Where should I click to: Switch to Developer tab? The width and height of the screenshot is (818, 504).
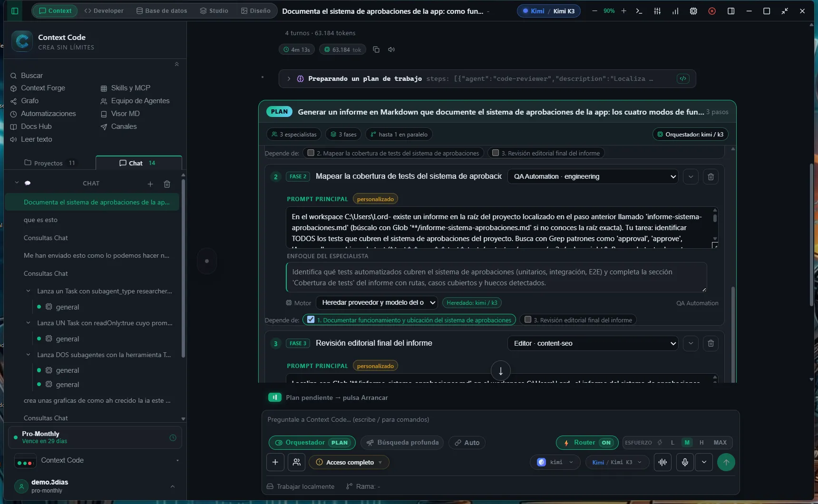(x=104, y=11)
